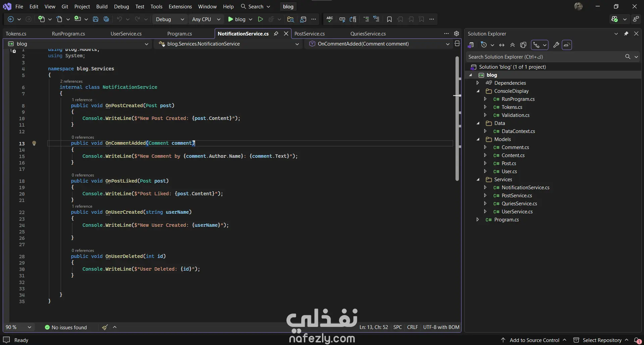
Task: Switch views icon in Solution Explorer toolbar
Action: (x=471, y=45)
